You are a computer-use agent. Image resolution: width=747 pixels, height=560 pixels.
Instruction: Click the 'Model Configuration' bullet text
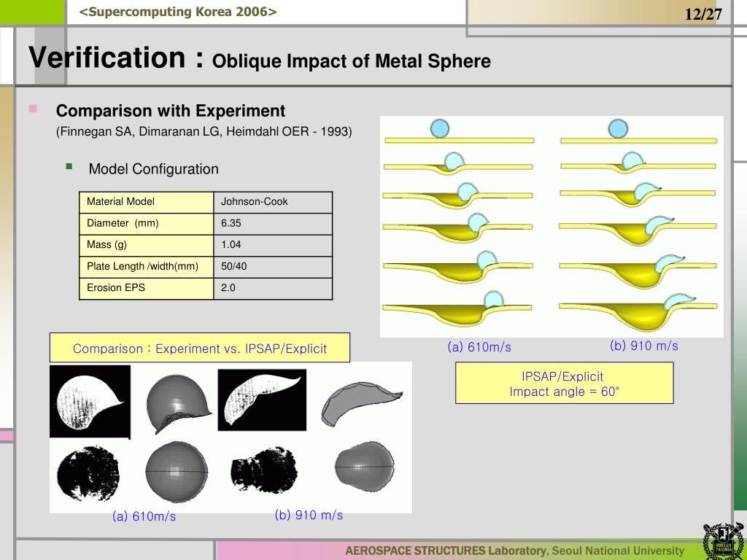click(x=153, y=169)
